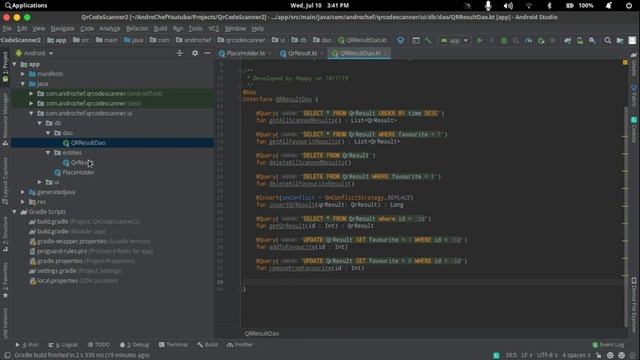Hide the Project panel with minus icon
This screenshot has width=640, height=360.
click(x=207, y=53)
